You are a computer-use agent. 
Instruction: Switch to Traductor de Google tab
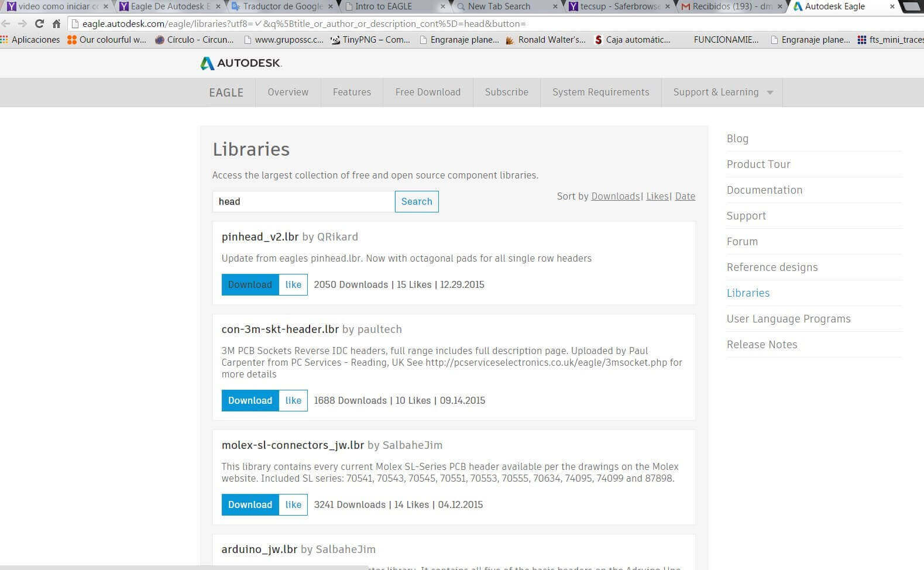(x=282, y=6)
